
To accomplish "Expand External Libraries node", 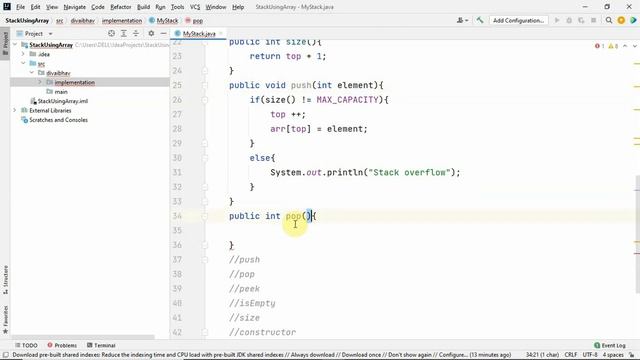I will (x=15, y=110).
